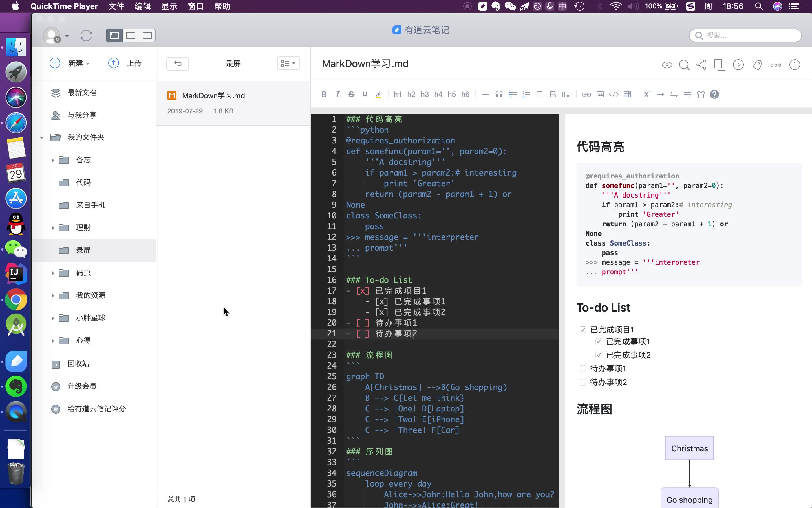Toggle bold formatting in editor toolbar

point(324,95)
